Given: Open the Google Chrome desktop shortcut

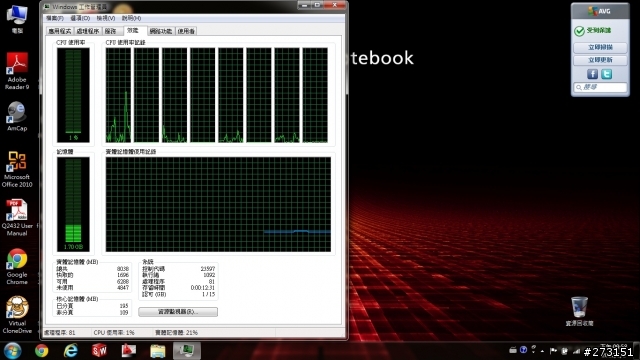Looking at the screenshot, I should 17,267.
